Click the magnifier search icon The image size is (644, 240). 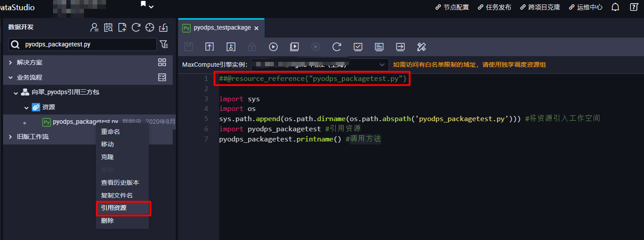point(15,44)
